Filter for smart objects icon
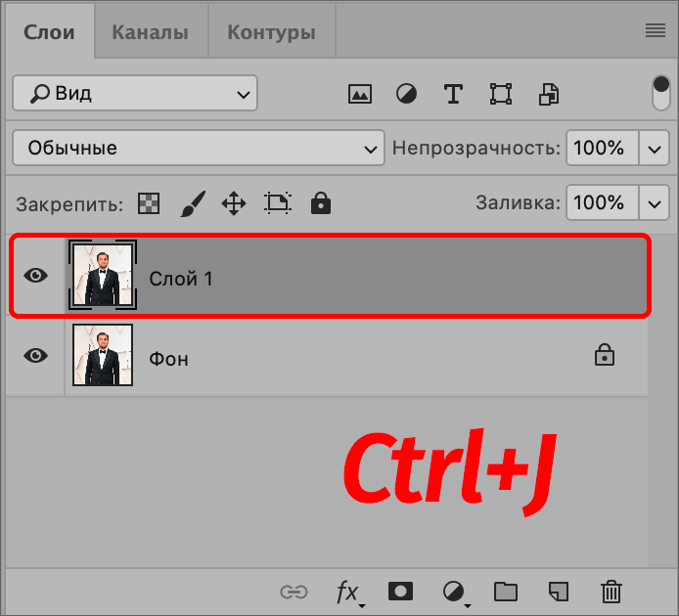The image size is (679, 616). (x=549, y=94)
